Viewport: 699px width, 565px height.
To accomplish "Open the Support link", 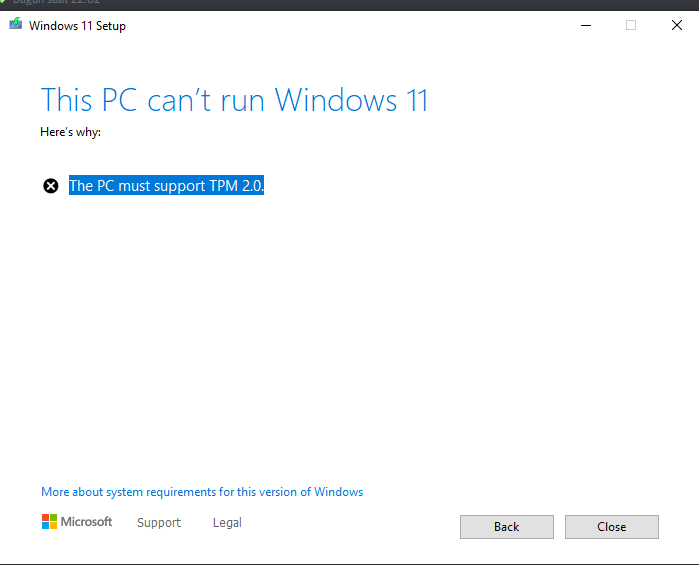I will (159, 522).
